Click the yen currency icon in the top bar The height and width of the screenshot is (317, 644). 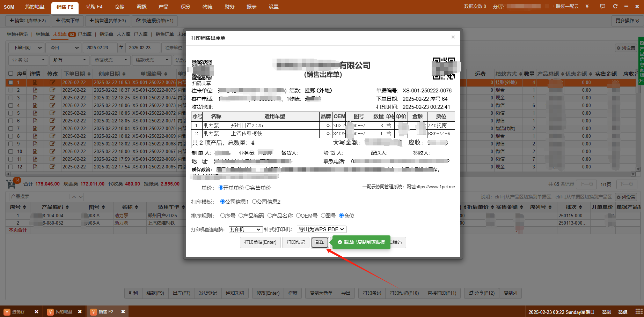point(587,7)
